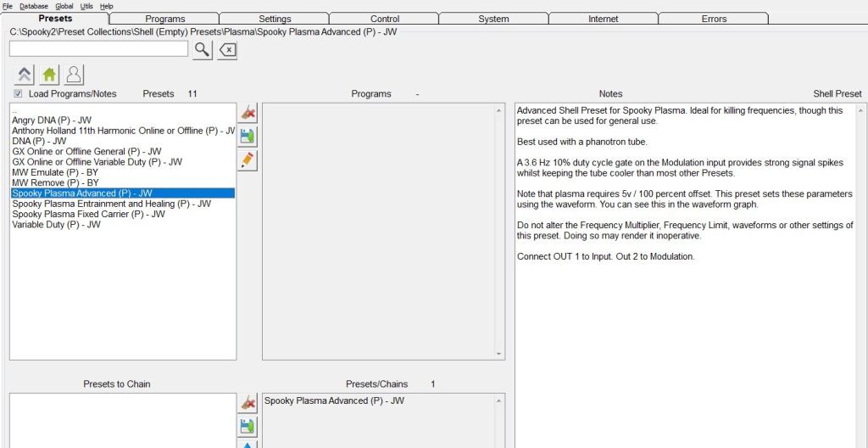Open the Database menu
This screenshot has width=868, height=448.
click(34, 6)
